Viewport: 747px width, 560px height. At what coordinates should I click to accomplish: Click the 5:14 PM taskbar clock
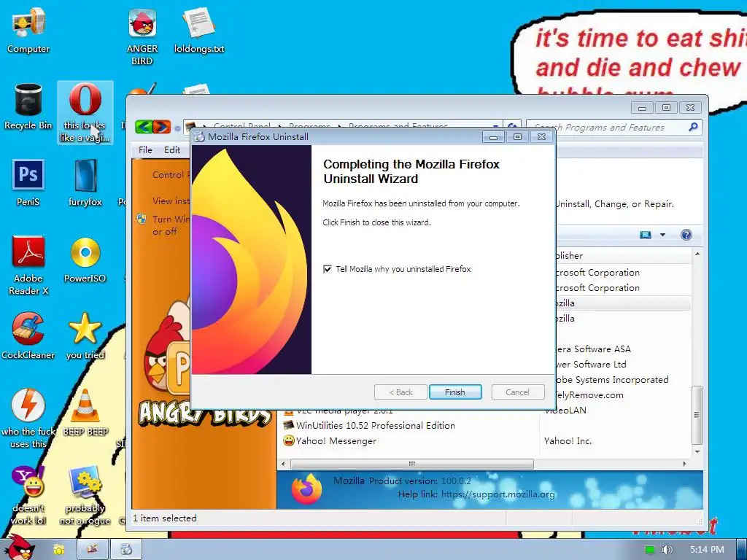707,550
